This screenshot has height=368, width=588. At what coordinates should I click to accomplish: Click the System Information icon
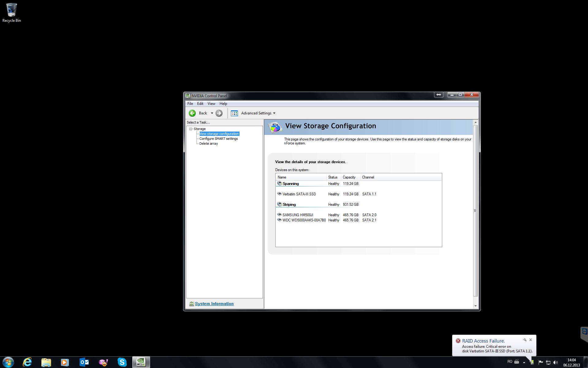pyautogui.click(x=191, y=304)
